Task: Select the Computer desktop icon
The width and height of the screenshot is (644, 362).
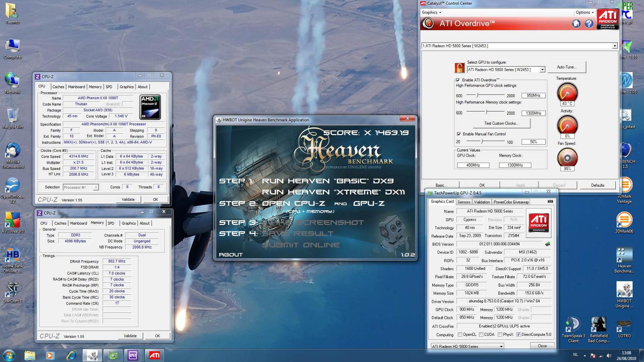Action: [x=12, y=49]
